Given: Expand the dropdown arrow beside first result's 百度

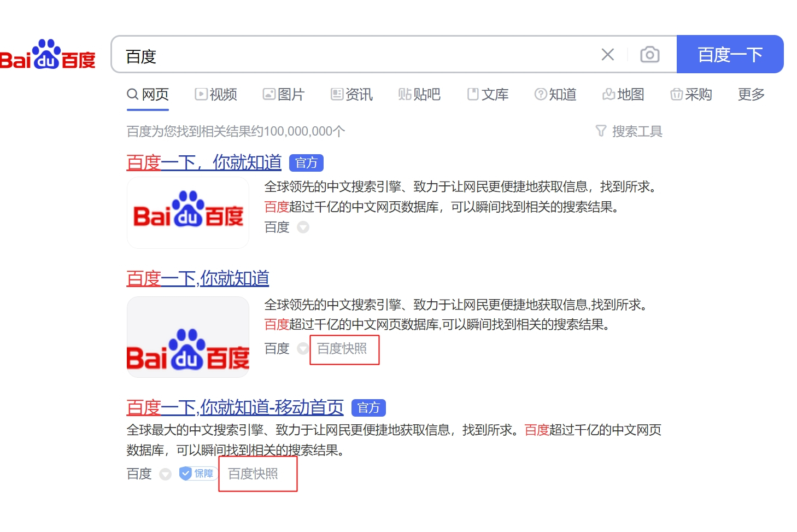Looking at the screenshot, I should coord(303,227).
